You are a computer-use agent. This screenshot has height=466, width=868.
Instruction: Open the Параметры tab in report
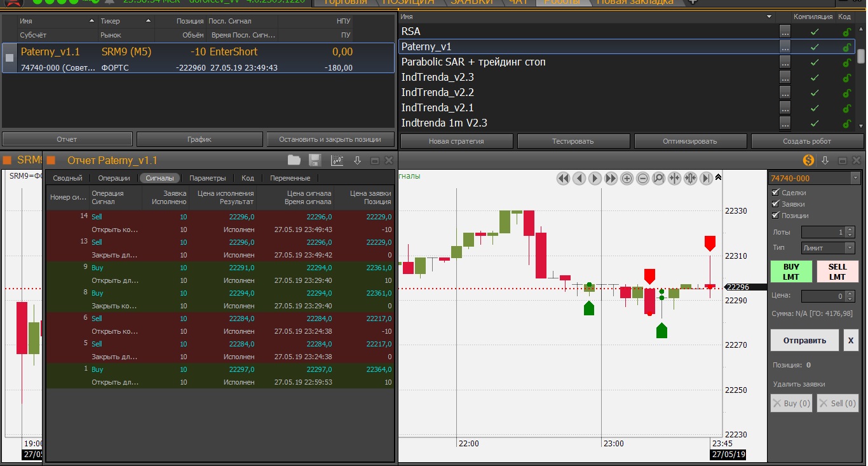point(207,178)
